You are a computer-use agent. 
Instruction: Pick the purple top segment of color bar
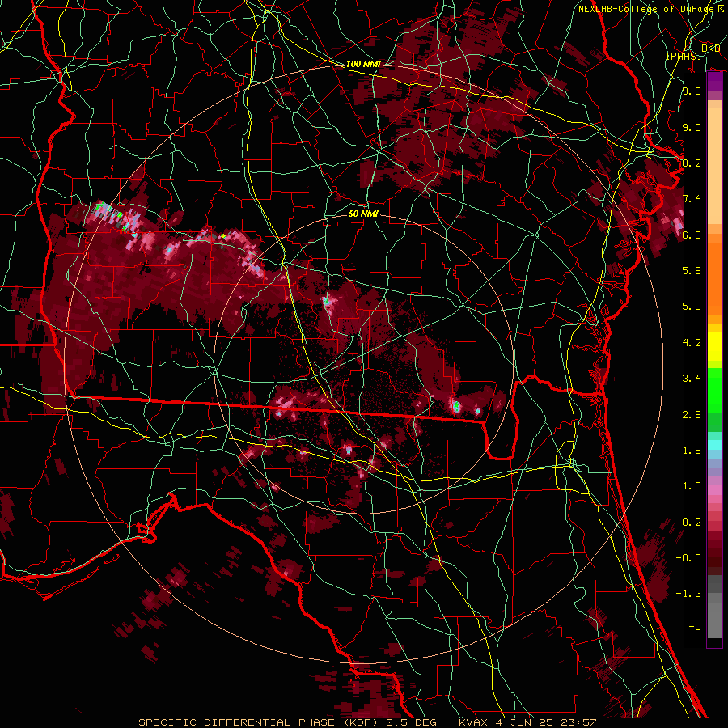(x=714, y=82)
